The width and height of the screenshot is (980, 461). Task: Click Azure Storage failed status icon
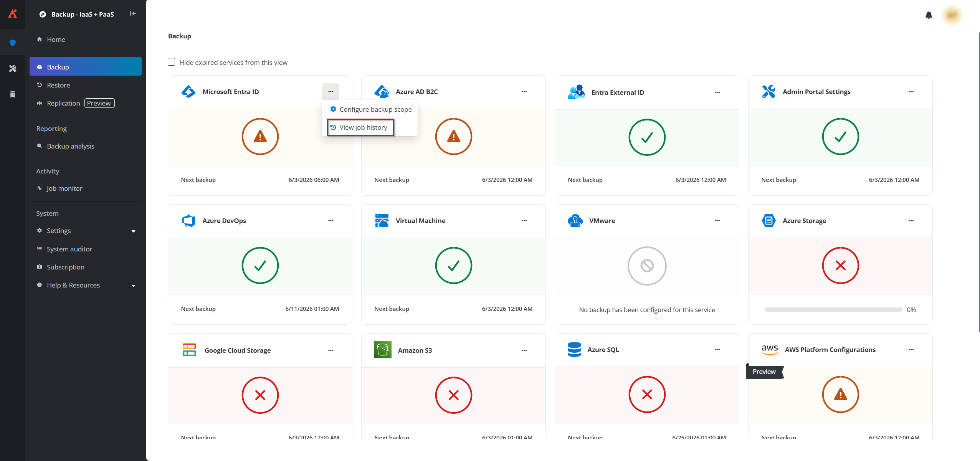841,266
